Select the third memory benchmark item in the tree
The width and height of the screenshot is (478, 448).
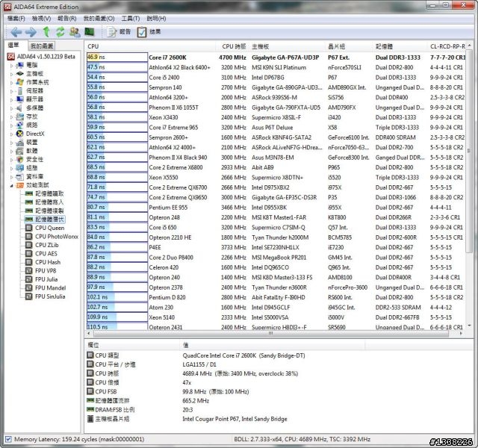(49, 211)
